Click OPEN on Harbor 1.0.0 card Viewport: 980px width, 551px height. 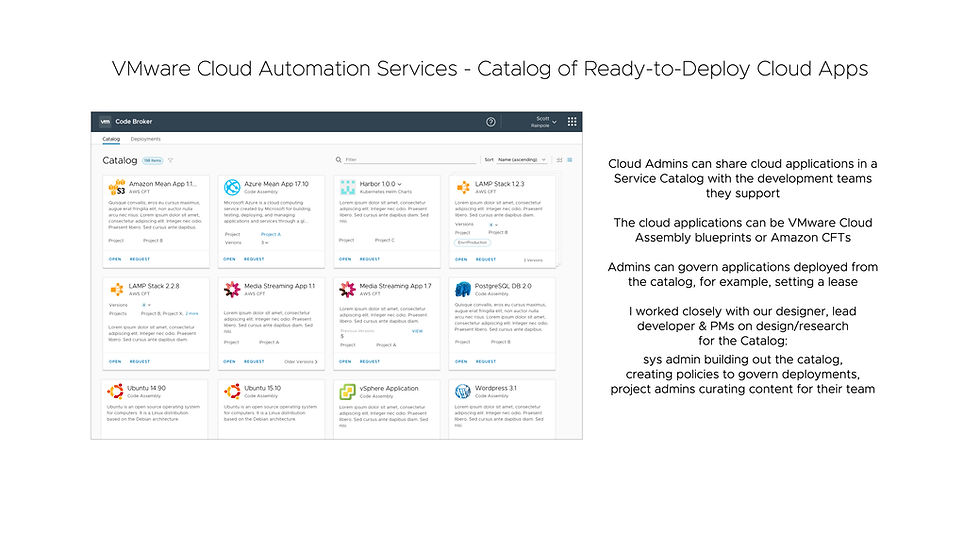(345, 259)
